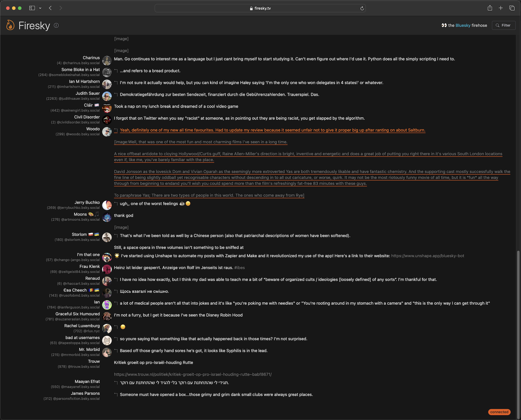Screen dimensions: 521x420
Task: Reload page using the refresh icon
Action: pyautogui.click(x=362, y=8)
